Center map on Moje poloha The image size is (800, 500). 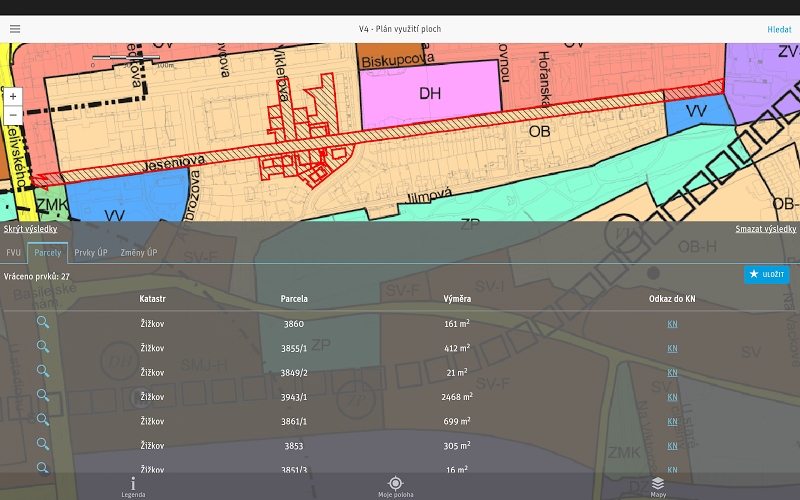tap(395, 487)
